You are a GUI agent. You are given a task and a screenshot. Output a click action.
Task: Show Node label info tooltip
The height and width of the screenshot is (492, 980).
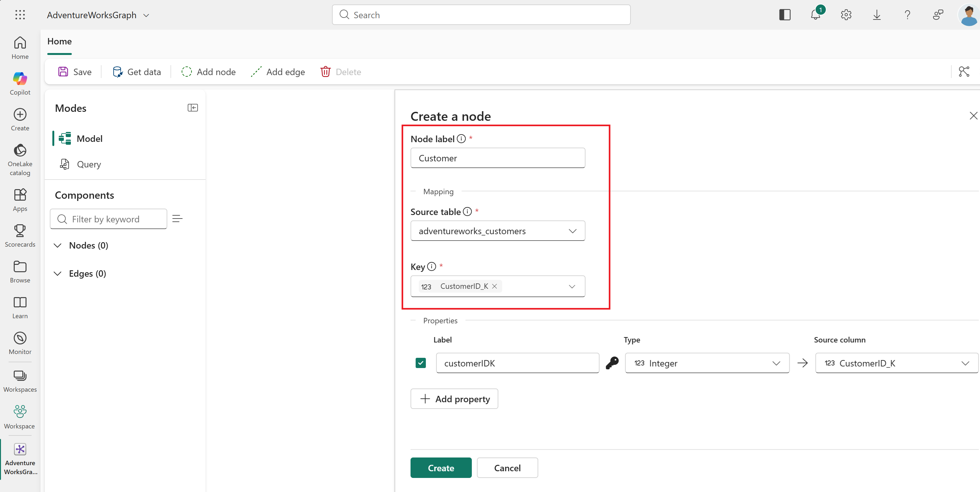[x=461, y=139]
